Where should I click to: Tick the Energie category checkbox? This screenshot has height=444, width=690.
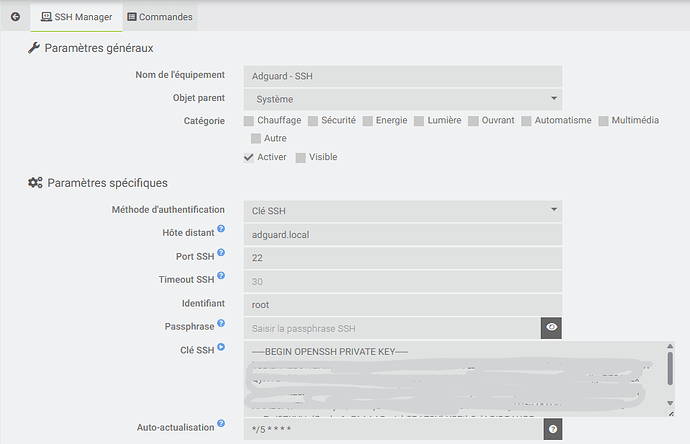pos(368,121)
